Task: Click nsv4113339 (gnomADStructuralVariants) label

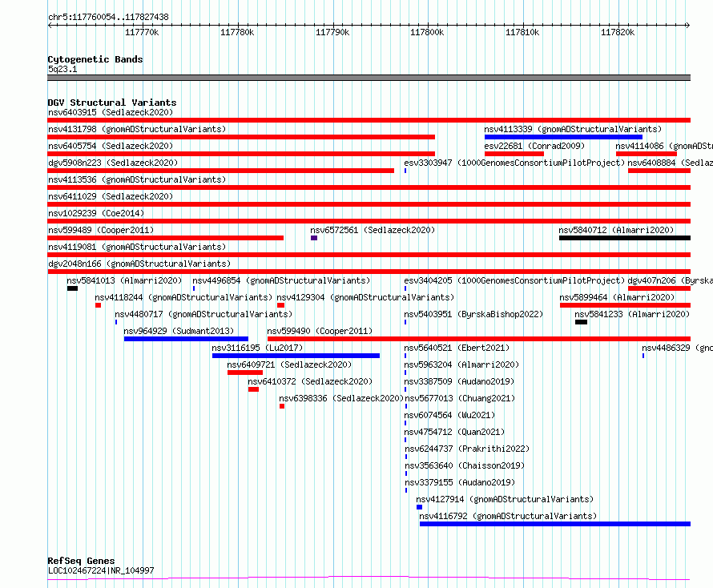Action: [x=573, y=129]
